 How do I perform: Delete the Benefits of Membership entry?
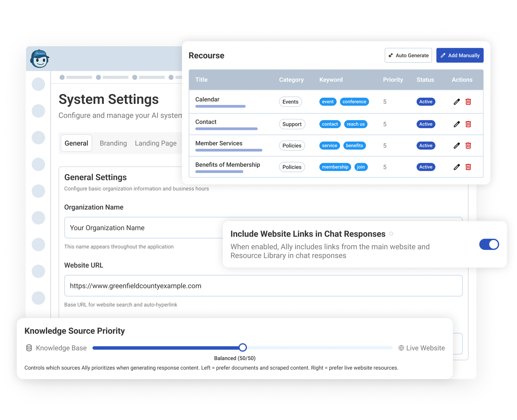[468, 167]
